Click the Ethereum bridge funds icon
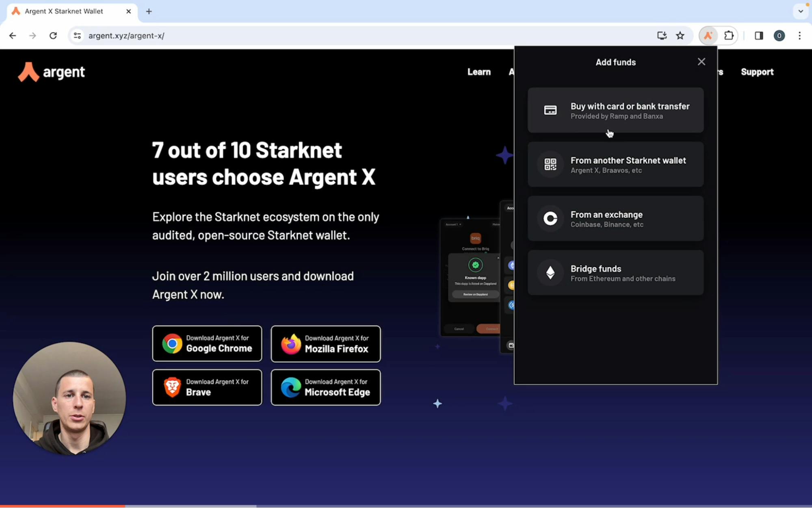812x508 pixels. coord(550,272)
